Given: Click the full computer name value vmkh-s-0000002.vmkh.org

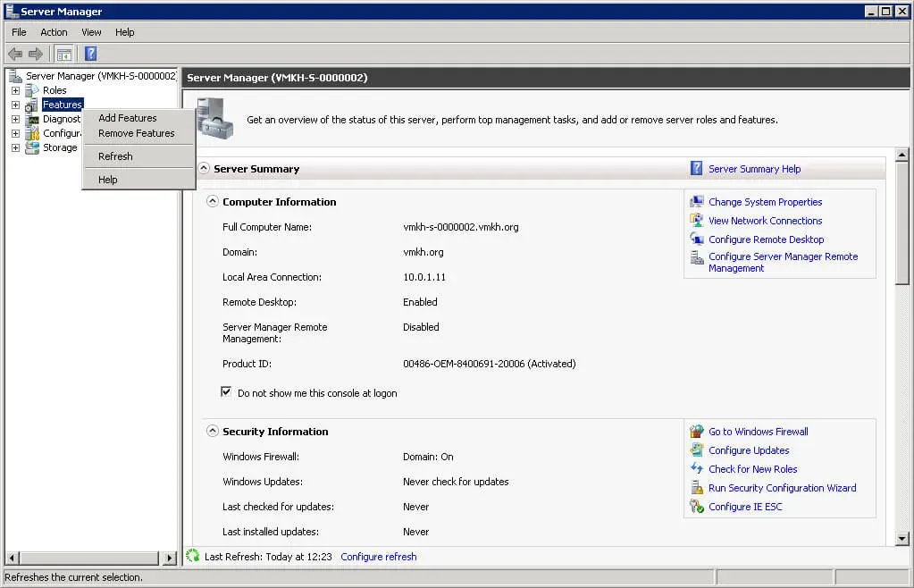Looking at the screenshot, I should tap(460, 227).
